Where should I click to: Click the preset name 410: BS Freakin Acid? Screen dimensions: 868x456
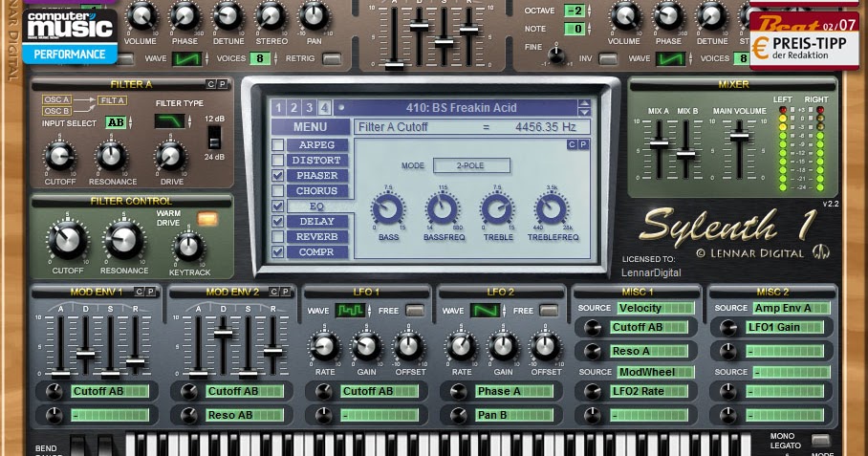[x=461, y=108]
